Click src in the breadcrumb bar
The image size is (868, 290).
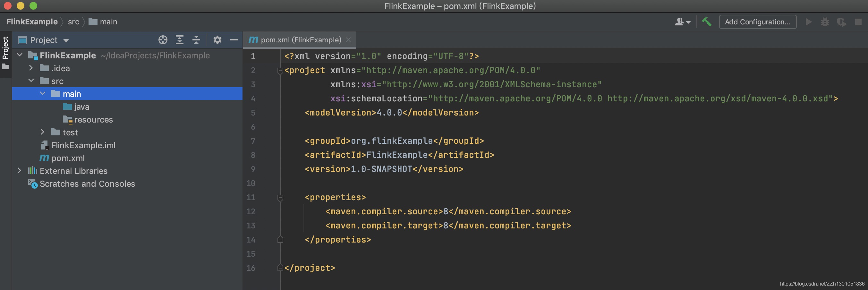73,22
